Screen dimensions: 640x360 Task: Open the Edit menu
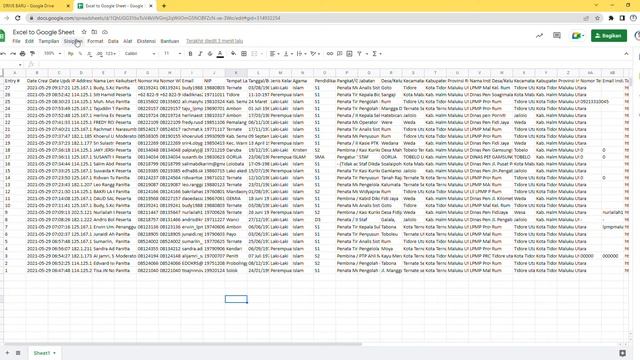click(29, 41)
